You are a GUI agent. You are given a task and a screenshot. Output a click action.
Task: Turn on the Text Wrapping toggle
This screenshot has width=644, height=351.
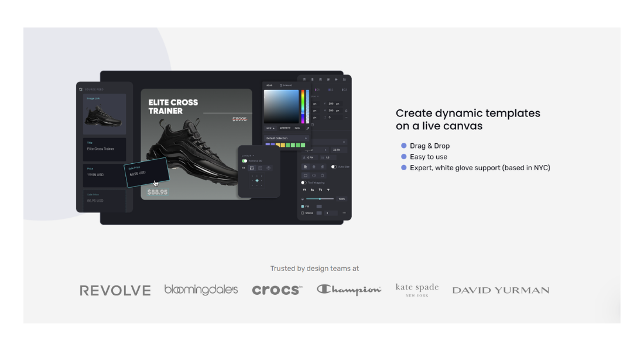coord(304,183)
